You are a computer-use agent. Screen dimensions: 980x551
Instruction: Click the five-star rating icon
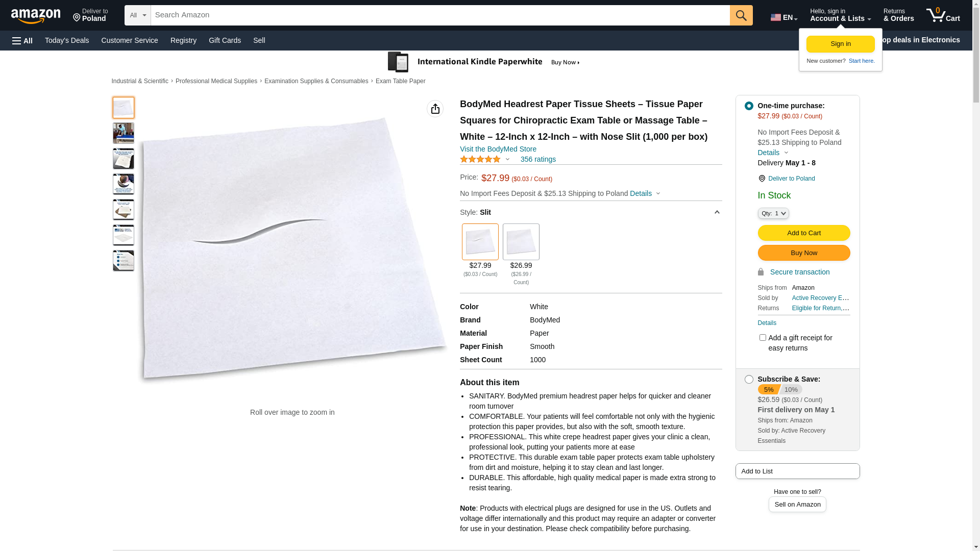(480, 159)
